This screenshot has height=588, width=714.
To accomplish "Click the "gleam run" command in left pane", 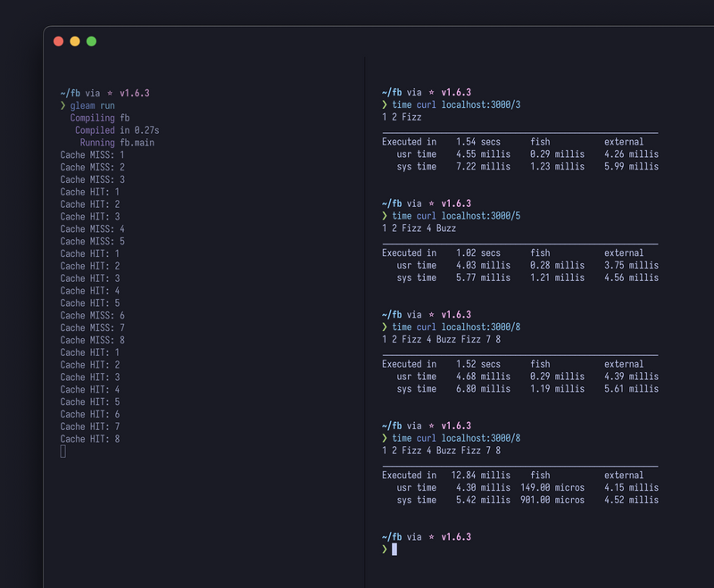I will (x=92, y=105).
